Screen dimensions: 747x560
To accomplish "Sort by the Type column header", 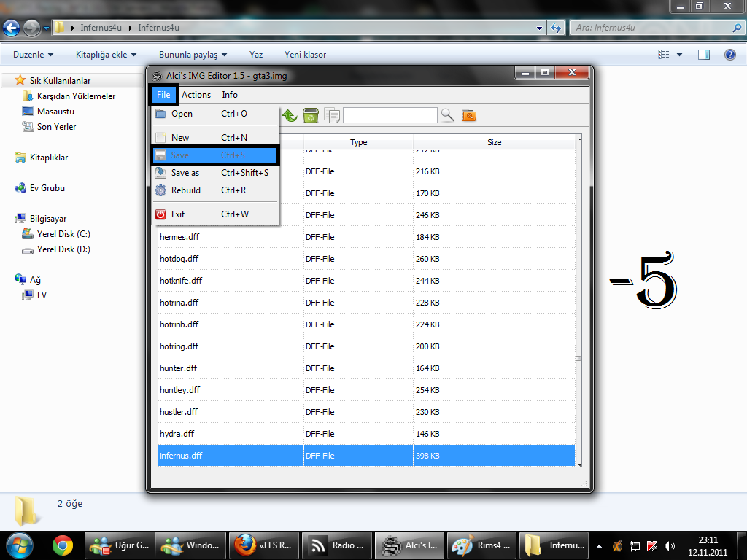I will click(358, 142).
